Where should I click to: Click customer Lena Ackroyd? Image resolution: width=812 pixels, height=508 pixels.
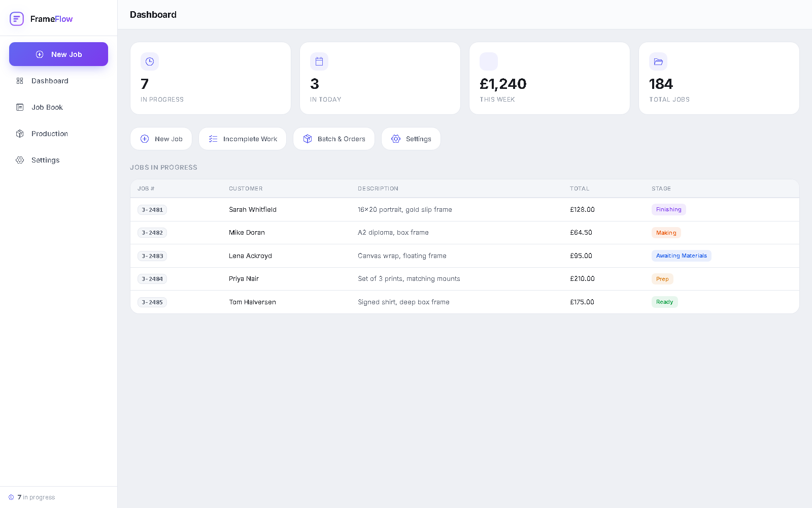tap(250, 256)
